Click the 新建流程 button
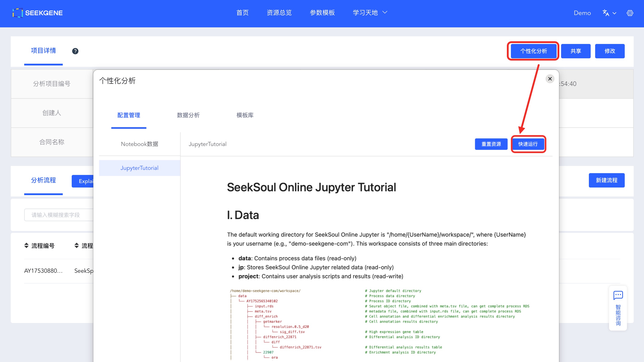644x362 pixels. pyautogui.click(x=606, y=180)
